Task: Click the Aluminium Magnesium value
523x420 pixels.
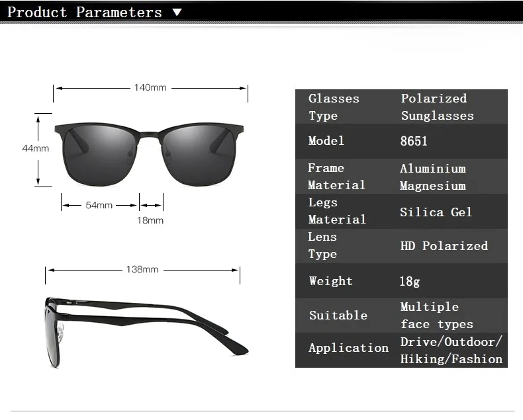Action: click(433, 177)
